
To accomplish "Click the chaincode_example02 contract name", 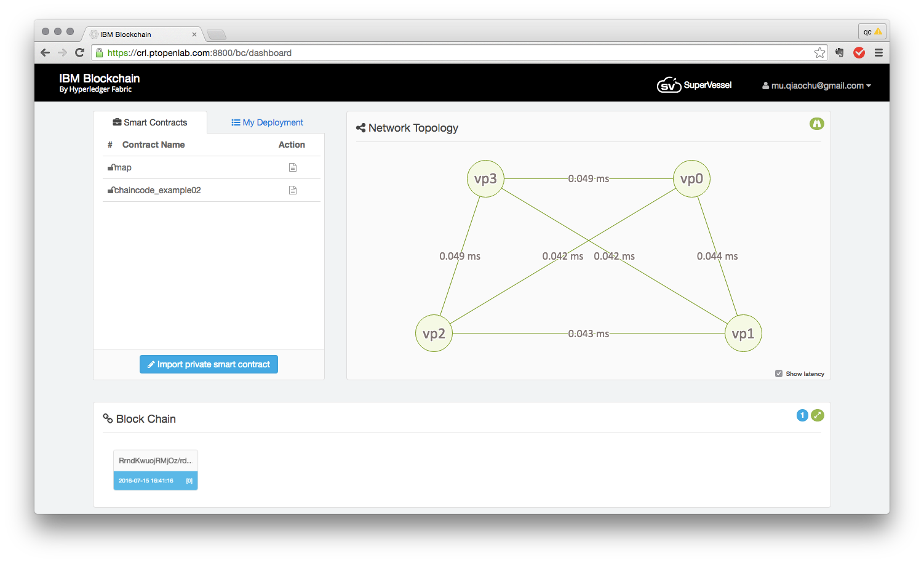I will click(157, 190).
